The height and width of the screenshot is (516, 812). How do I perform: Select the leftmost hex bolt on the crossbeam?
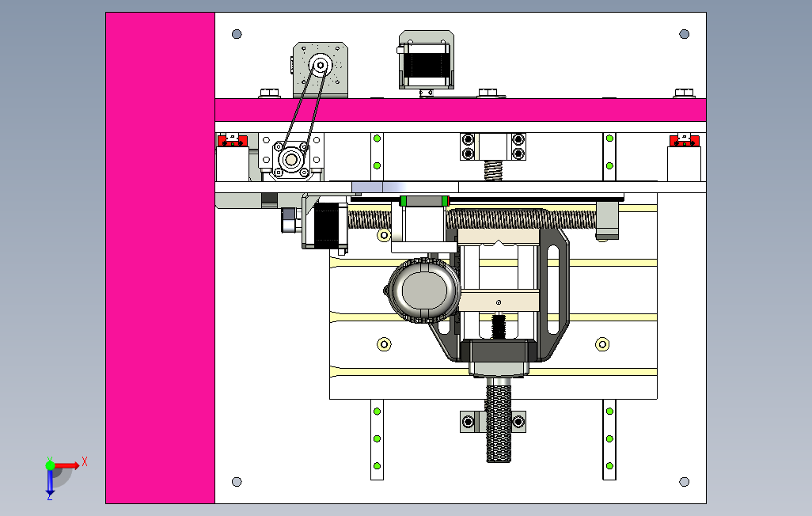[269, 93]
